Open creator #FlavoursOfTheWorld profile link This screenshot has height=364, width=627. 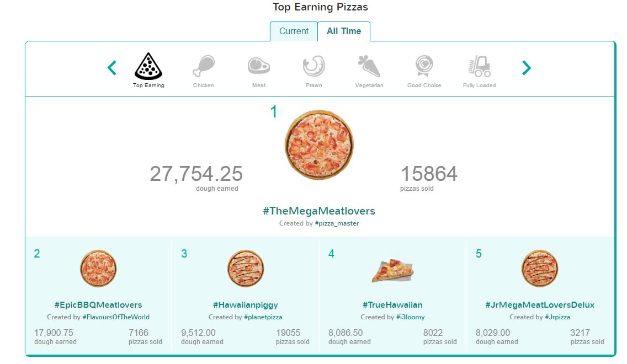pyautogui.click(x=116, y=317)
